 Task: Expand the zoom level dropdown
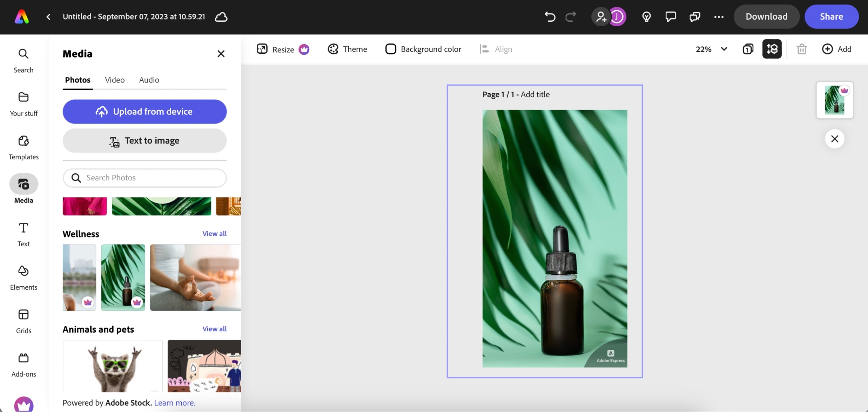point(724,49)
